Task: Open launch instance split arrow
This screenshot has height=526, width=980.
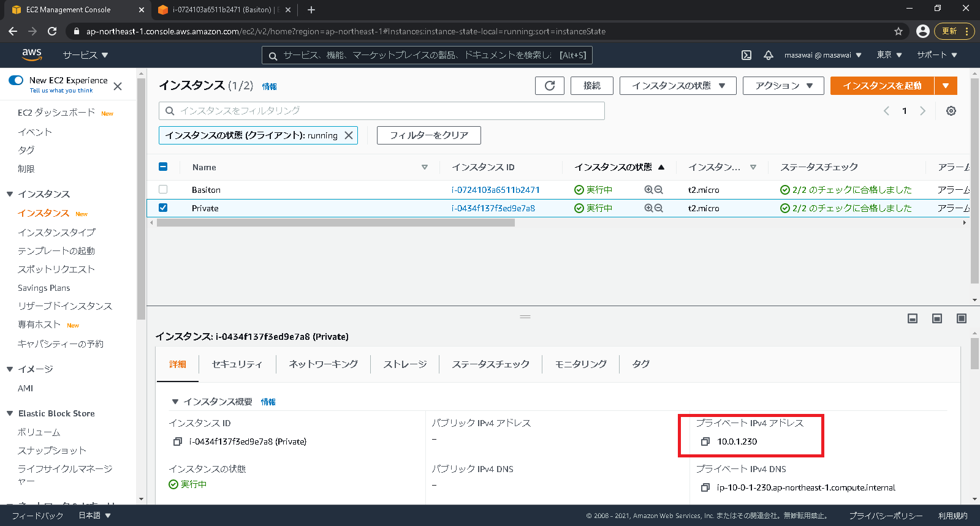Action: point(946,86)
